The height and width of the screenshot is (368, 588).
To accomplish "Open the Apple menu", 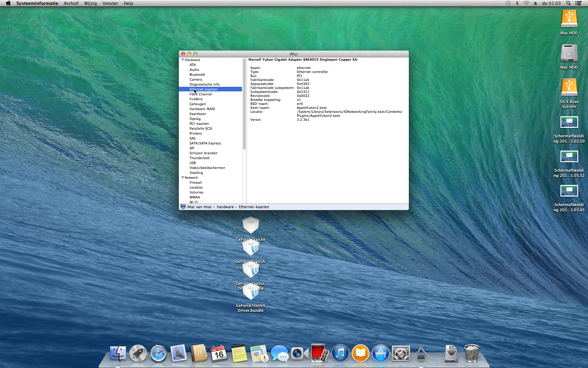I will [8, 3].
